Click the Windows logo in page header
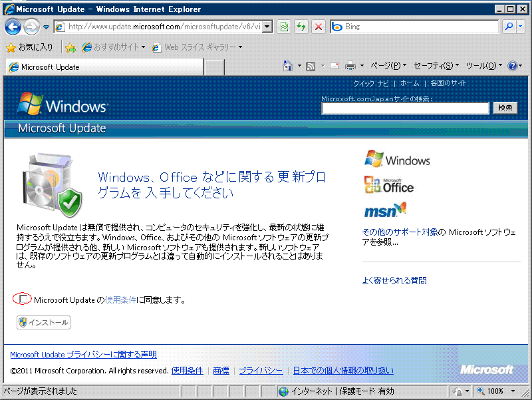 click(x=63, y=104)
